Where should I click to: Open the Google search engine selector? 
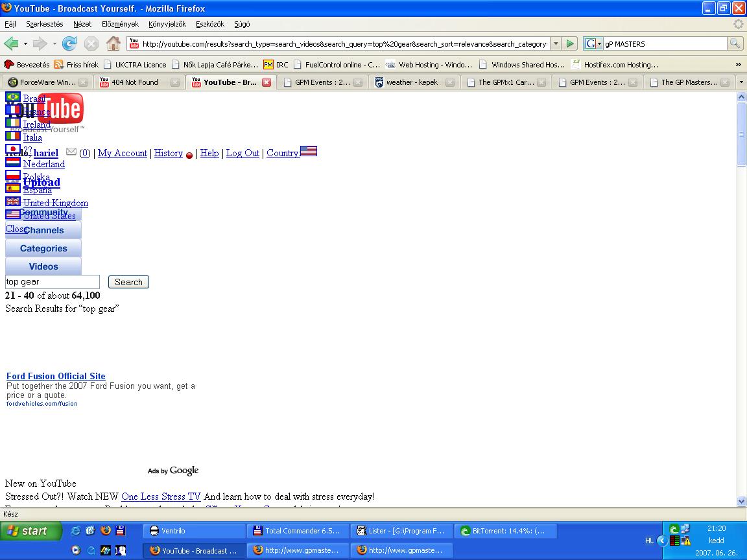tap(593, 44)
